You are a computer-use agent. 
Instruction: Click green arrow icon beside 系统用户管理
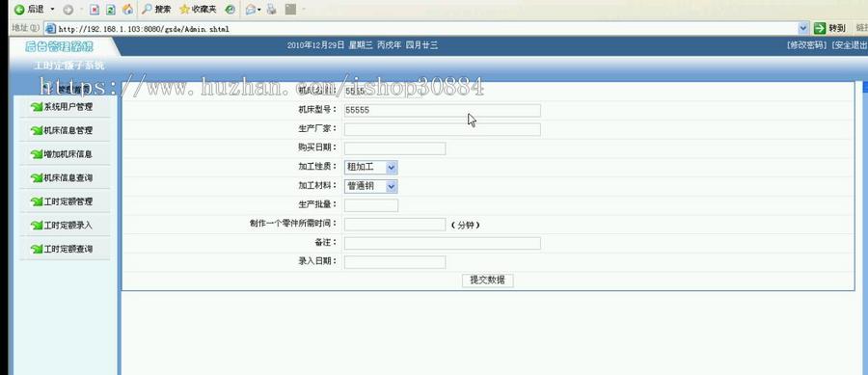coord(37,107)
